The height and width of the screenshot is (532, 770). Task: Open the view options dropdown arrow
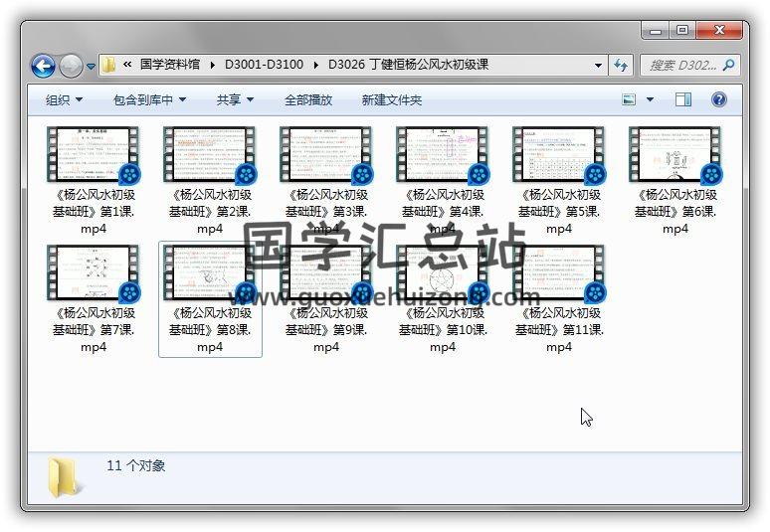650,100
